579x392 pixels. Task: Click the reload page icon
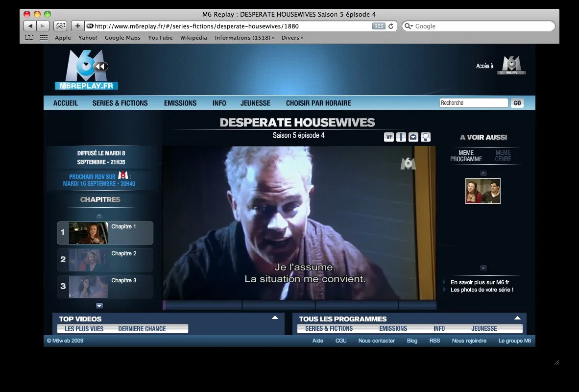point(391,26)
